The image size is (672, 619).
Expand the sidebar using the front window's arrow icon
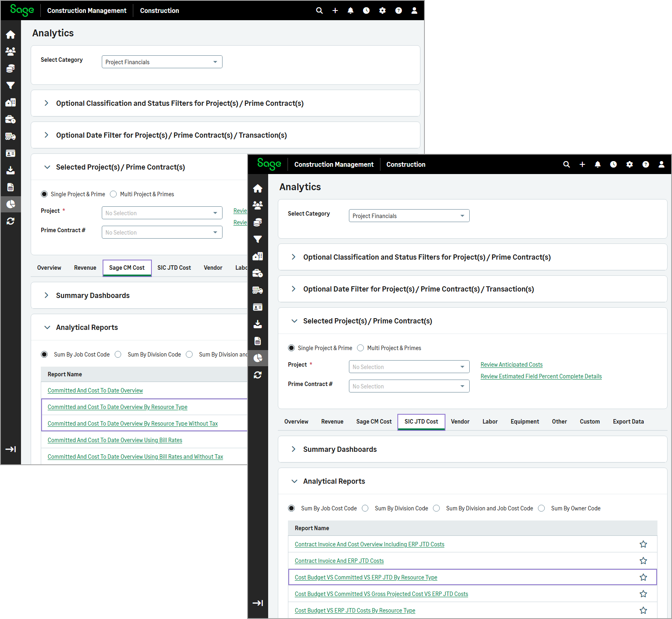[258, 603]
